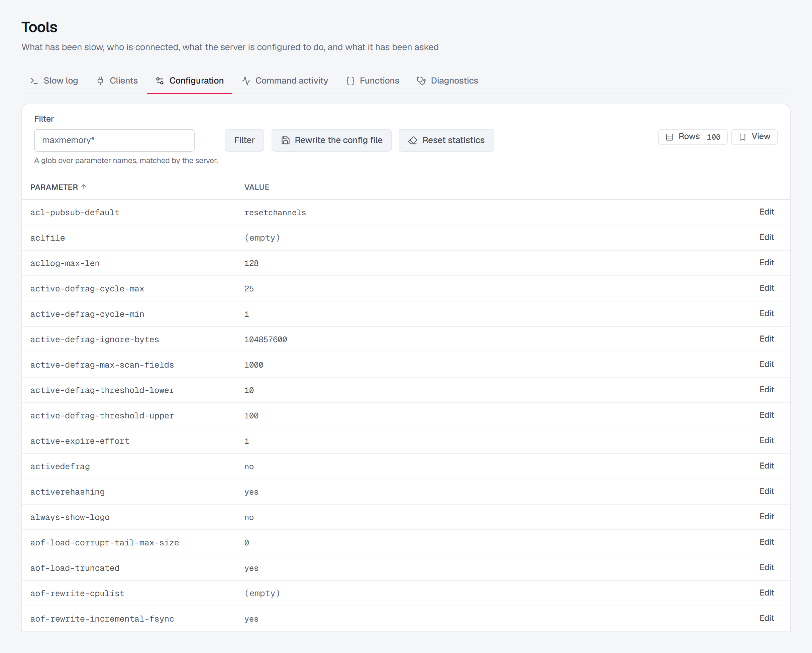Edit the acllog-max-len parameter
This screenshot has height=653, width=812.
pos(767,263)
